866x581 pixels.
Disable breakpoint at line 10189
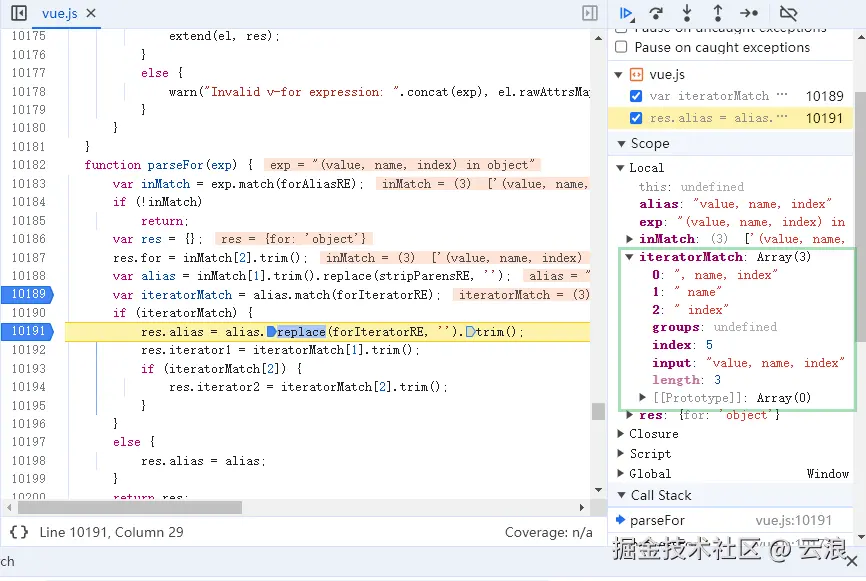(x=636, y=96)
